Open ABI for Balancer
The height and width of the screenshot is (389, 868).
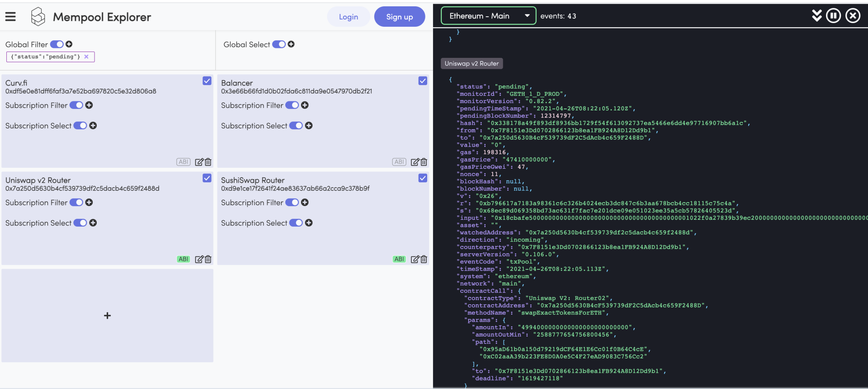click(x=399, y=162)
